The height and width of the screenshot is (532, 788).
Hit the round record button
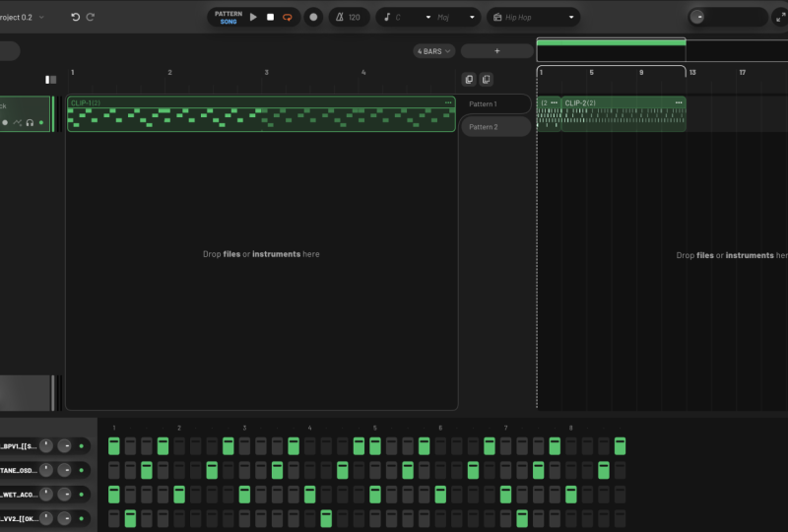click(x=313, y=17)
